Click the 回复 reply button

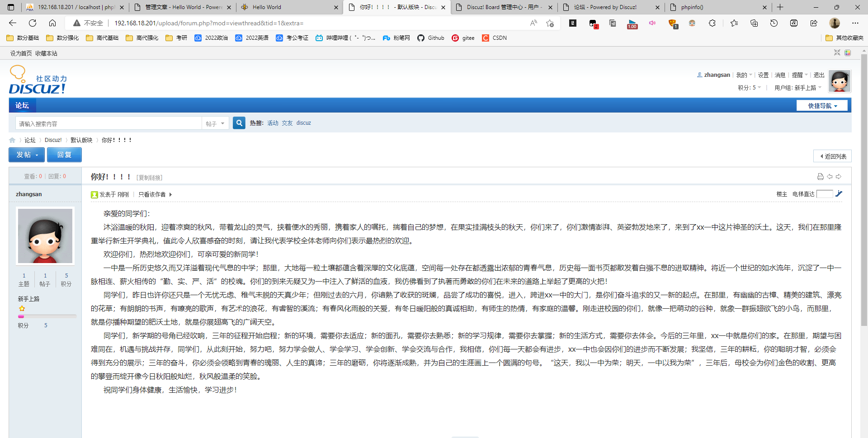[64, 155]
